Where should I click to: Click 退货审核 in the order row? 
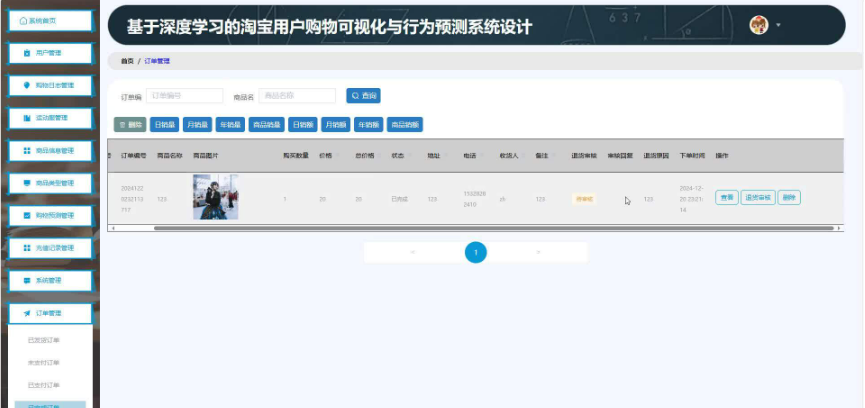pyautogui.click(x=758, y=197)
